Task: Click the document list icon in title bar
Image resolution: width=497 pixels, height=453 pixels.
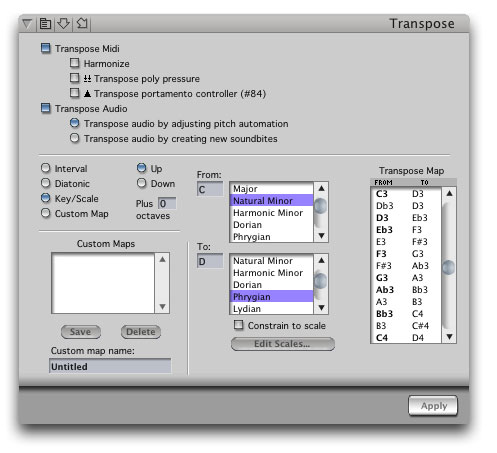Action: tap(45, 24)
